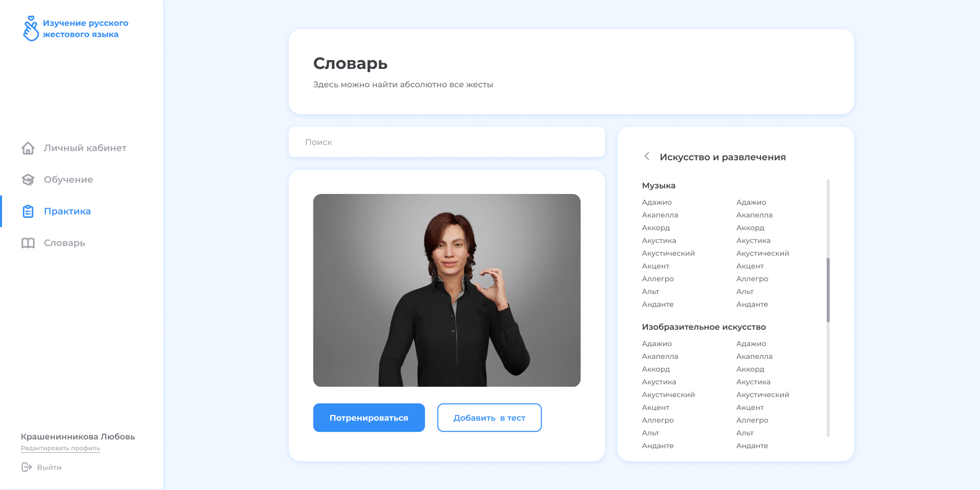Select Аккорд in the Музыка left column
This screenshot has height=490, width=980.
656,228
